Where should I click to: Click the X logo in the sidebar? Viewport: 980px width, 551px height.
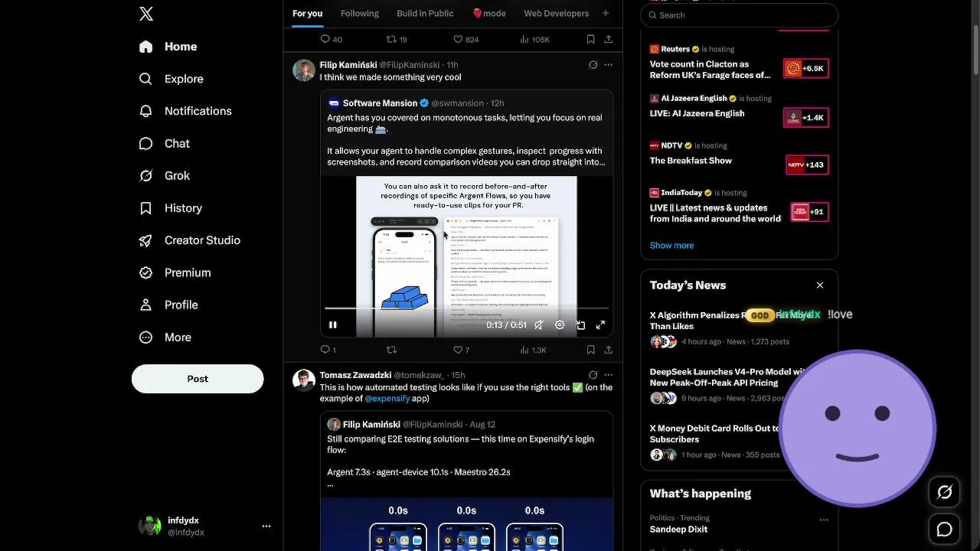pyautogui.click(x=146, y=14)
